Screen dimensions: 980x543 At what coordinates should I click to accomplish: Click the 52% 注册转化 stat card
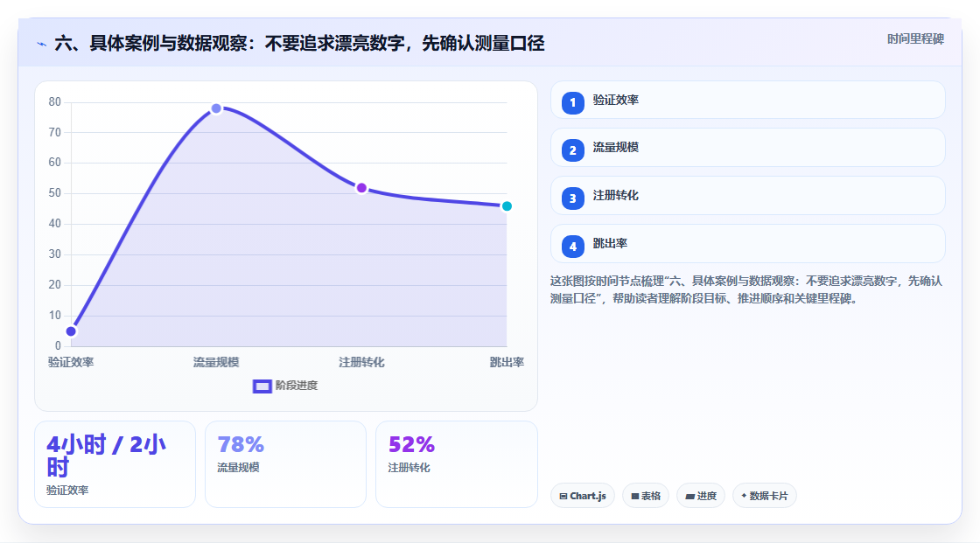(456, 464)
